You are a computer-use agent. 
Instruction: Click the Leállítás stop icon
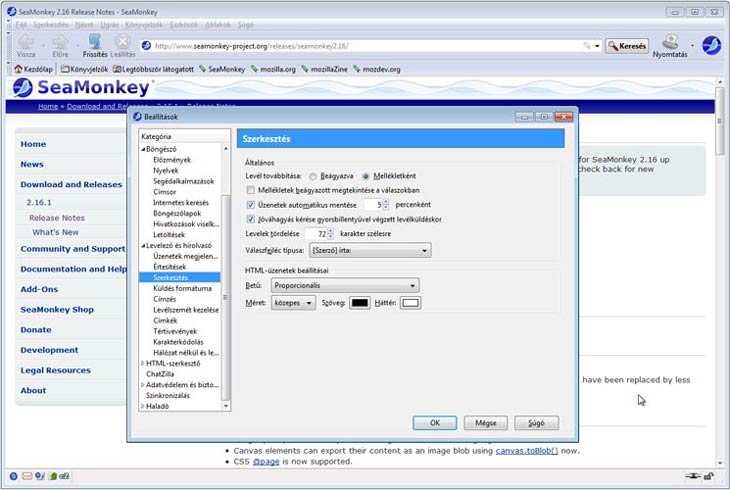[x=122, y=41]
